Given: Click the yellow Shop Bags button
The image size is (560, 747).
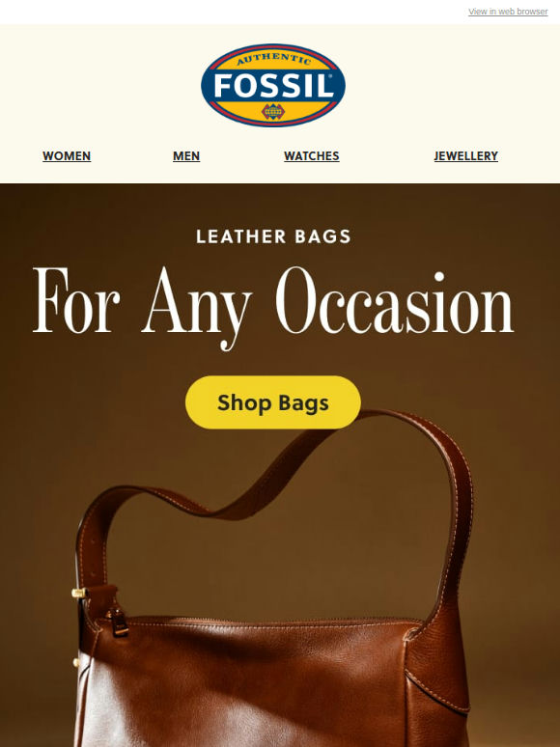Looking at the screenshot, I should point(273,402).
